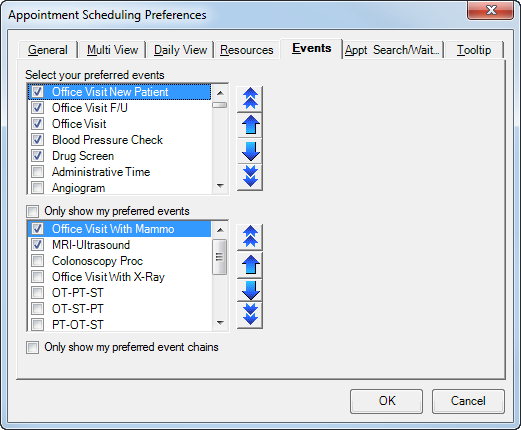Move selected preferred event to bottom
This screenshot has width=521, height=430.
click(x=250, y=177)
